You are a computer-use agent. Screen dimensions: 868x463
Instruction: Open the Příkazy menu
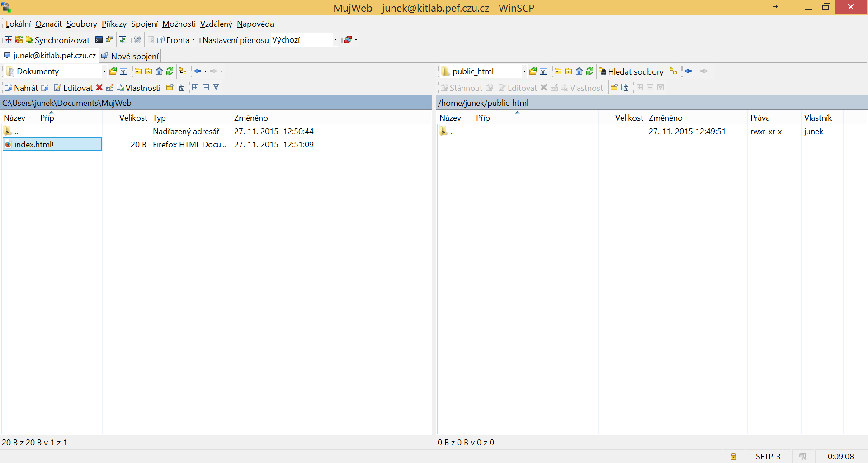click(114, 24)
